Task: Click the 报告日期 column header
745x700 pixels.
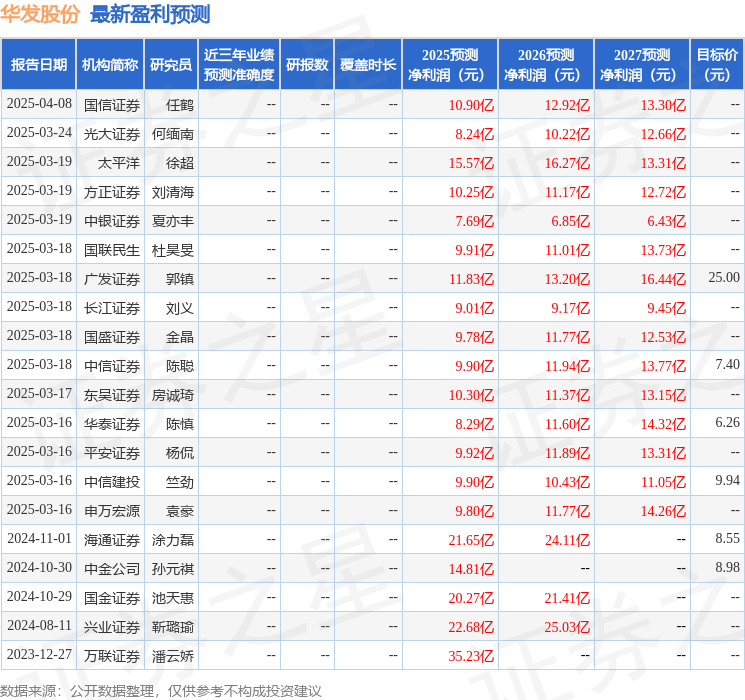Action: point(38,65)
